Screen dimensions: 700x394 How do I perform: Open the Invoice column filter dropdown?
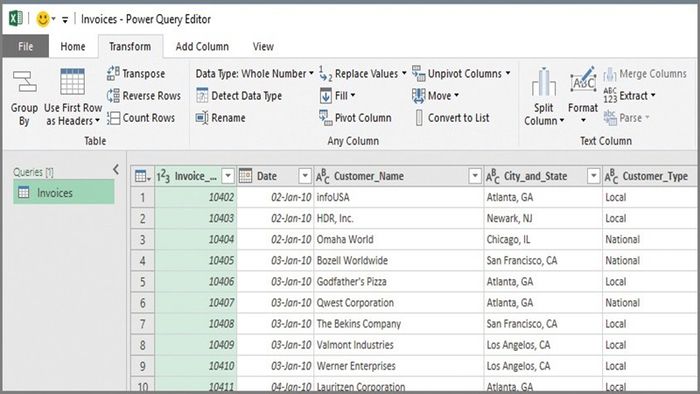coord(228,176)
